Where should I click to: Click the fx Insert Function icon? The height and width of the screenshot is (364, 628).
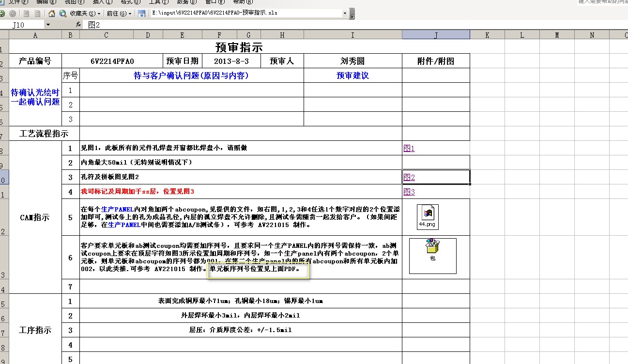tap(78, 24)
